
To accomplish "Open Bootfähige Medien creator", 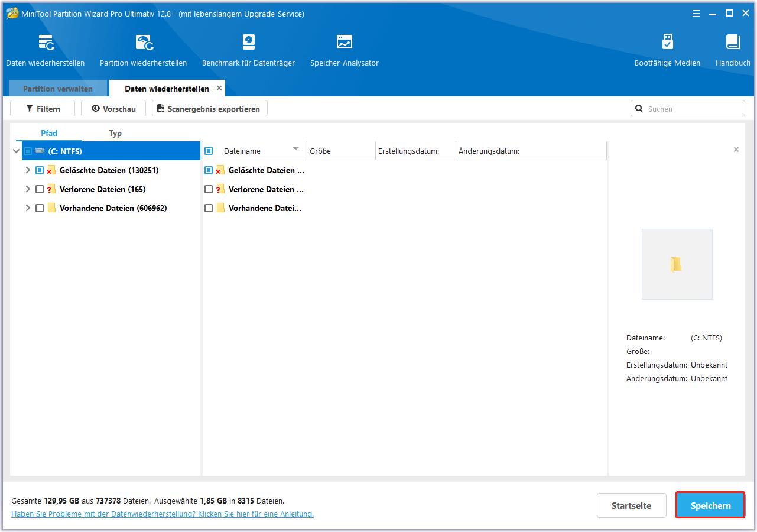I will (x=667, y=50).
